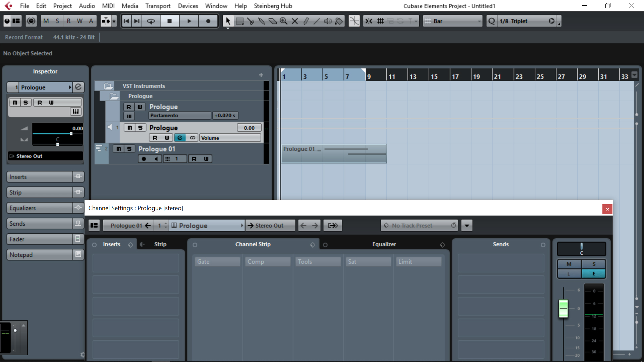Toggle the Cycle loop button
Viewport: 644px width, 362px height.
pyautogui.click(x=151, y=21)
